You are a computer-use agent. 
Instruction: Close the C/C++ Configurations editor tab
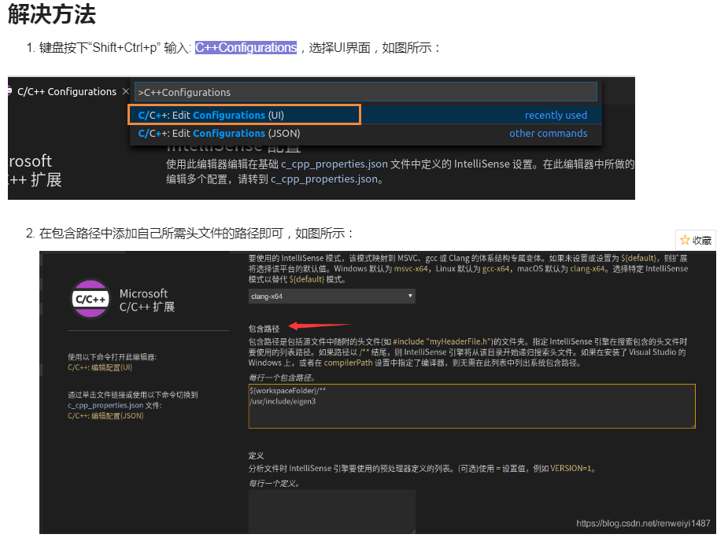(124, 91)
